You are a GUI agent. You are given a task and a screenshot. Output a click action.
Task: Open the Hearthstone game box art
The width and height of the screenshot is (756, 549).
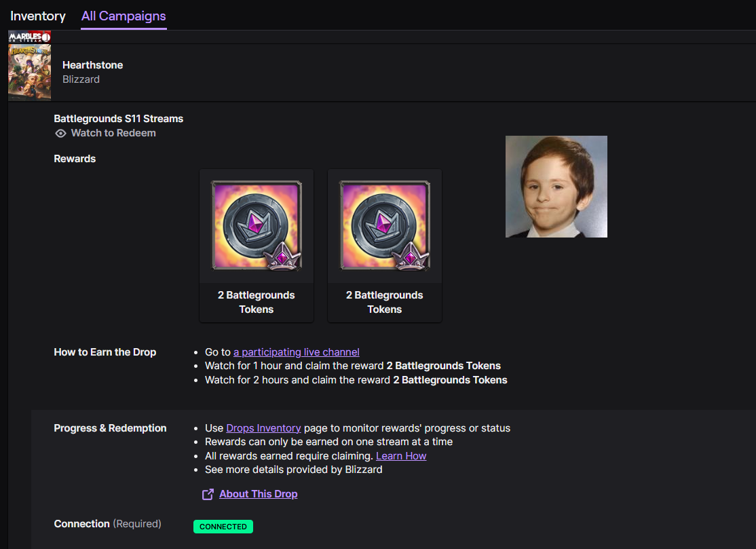click(29, 73)
